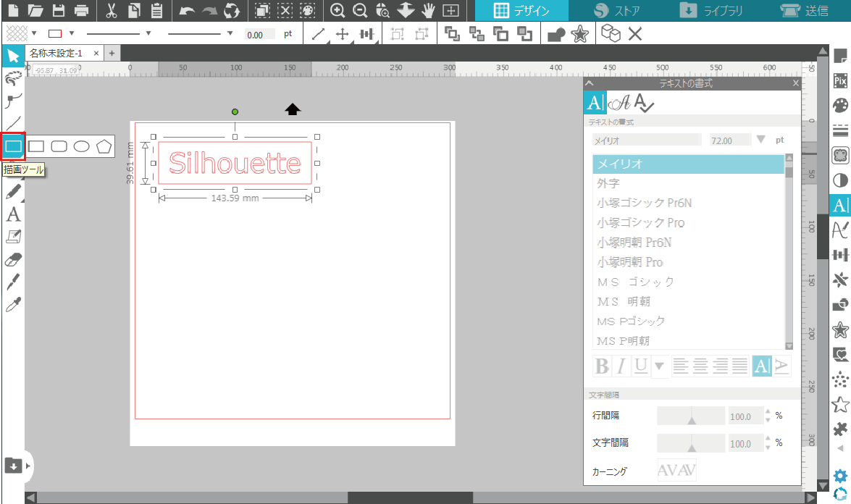Click the Zoom In magnifier icon
Screen dimensions: 851x504
337,11
